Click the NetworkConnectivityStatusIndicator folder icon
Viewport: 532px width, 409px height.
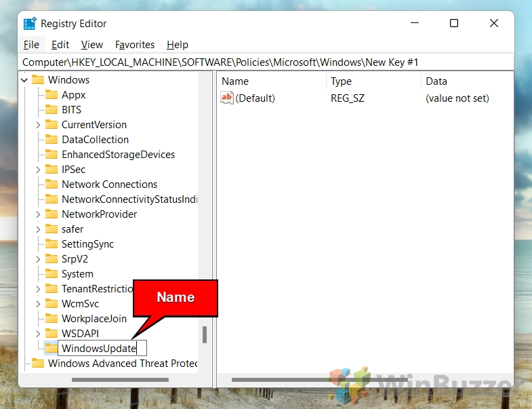tap(52, 199)
